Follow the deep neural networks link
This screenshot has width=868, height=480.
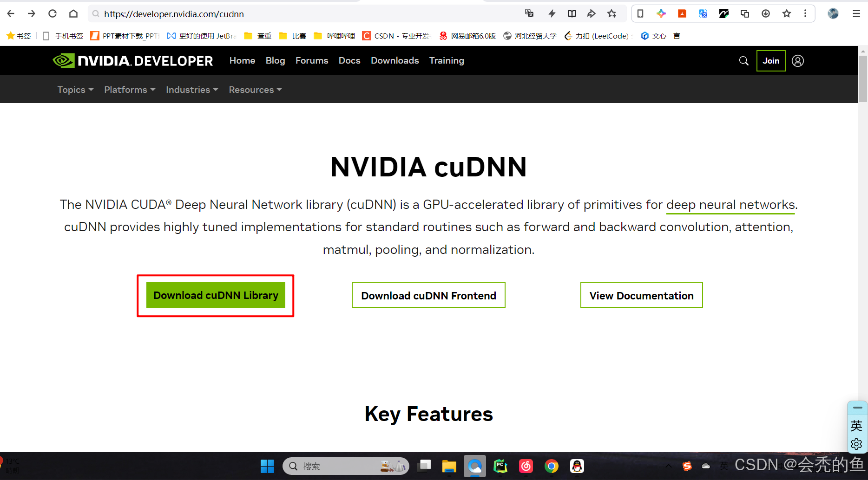[730, 205]
